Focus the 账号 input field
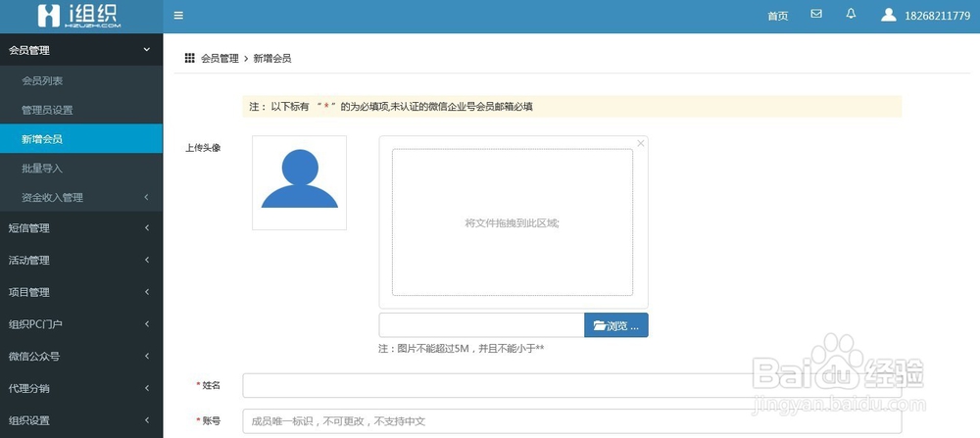 point(572,421)
